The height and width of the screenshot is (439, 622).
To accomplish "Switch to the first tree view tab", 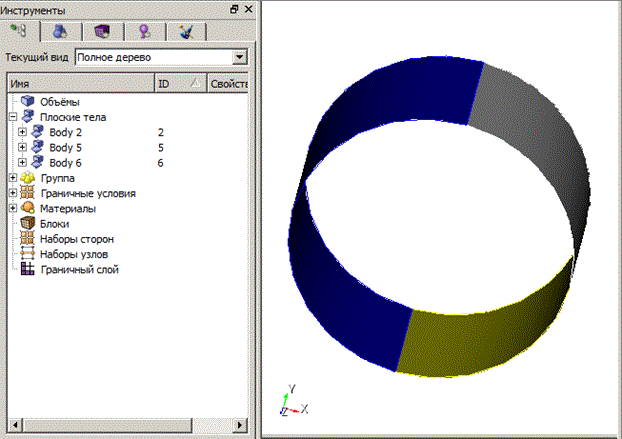I will (20, 31).
